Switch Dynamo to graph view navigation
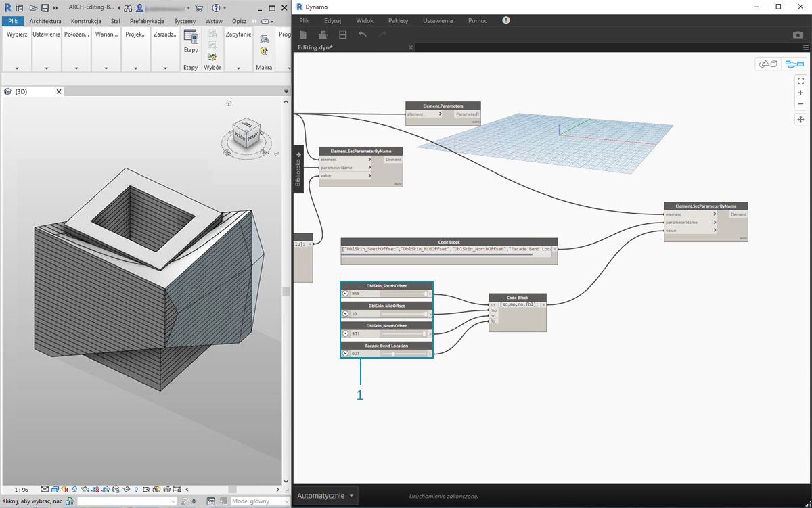This screenshot has width=812, height=508. 794,64
